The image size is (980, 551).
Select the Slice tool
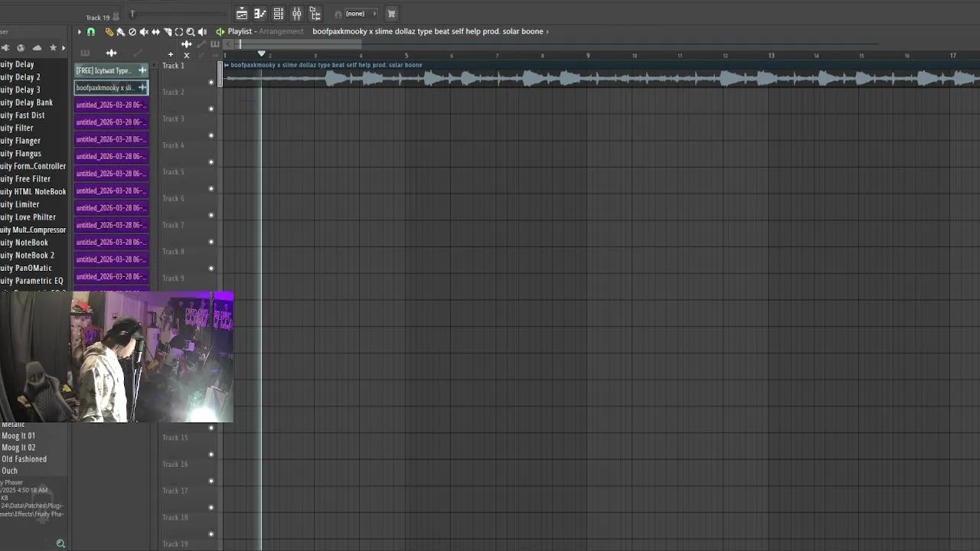(x=168, y=31)
